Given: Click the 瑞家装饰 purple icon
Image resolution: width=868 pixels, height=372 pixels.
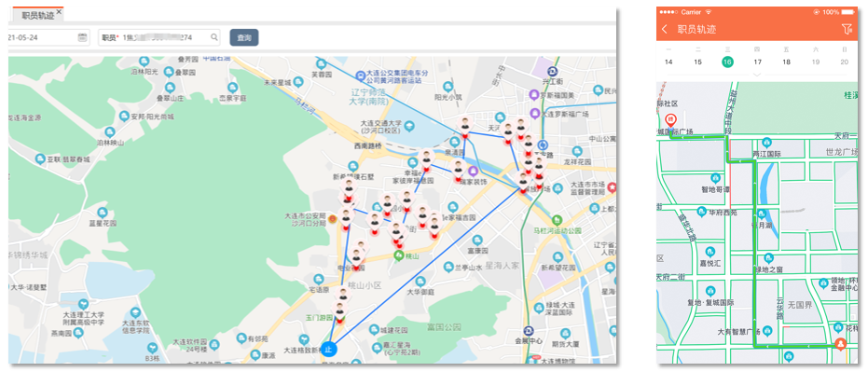Looking at the screenshot, I should coord(473,171).
